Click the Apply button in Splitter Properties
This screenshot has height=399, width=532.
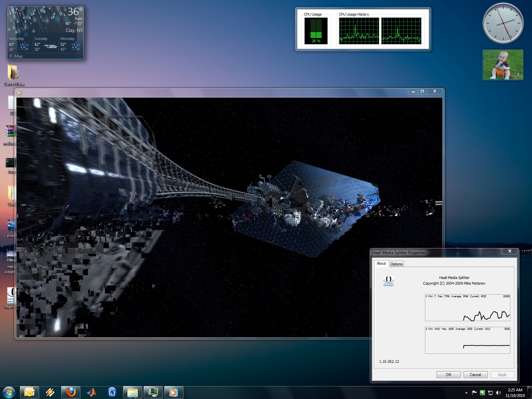[502, 375]
